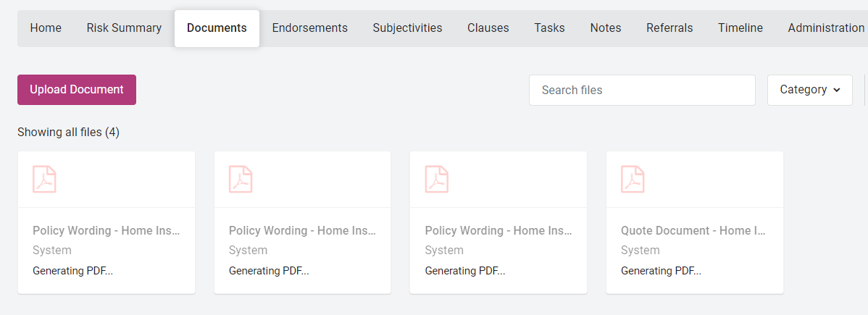Show the Timeline tab
This screenshot has width=868, height=315.
740,28
